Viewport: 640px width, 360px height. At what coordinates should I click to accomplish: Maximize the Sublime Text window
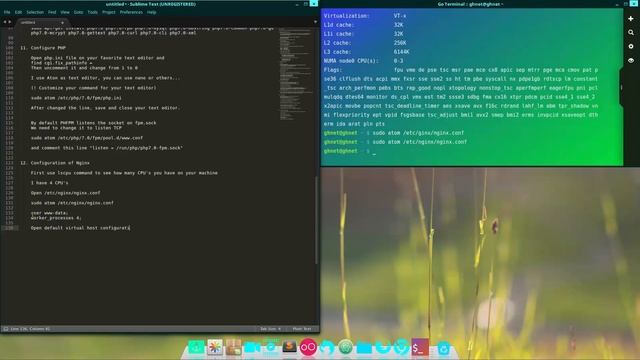point(306,4)
